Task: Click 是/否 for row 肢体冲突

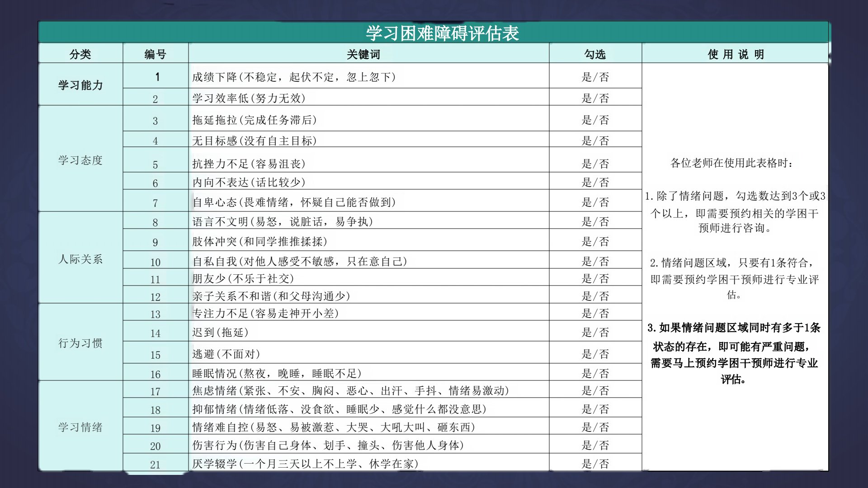Action: coord(595,241)
